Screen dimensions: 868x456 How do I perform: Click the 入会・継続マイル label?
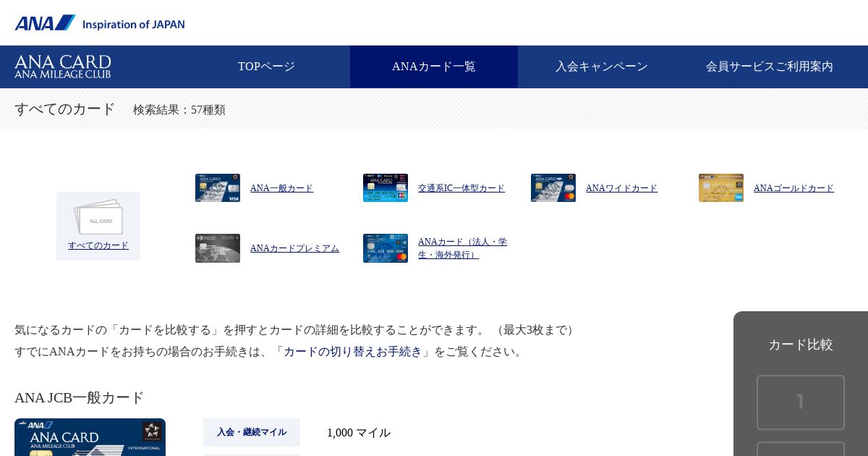(252, 432)
